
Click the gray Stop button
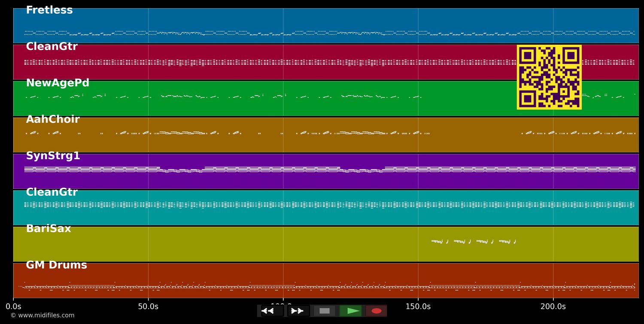pos(325,311)
